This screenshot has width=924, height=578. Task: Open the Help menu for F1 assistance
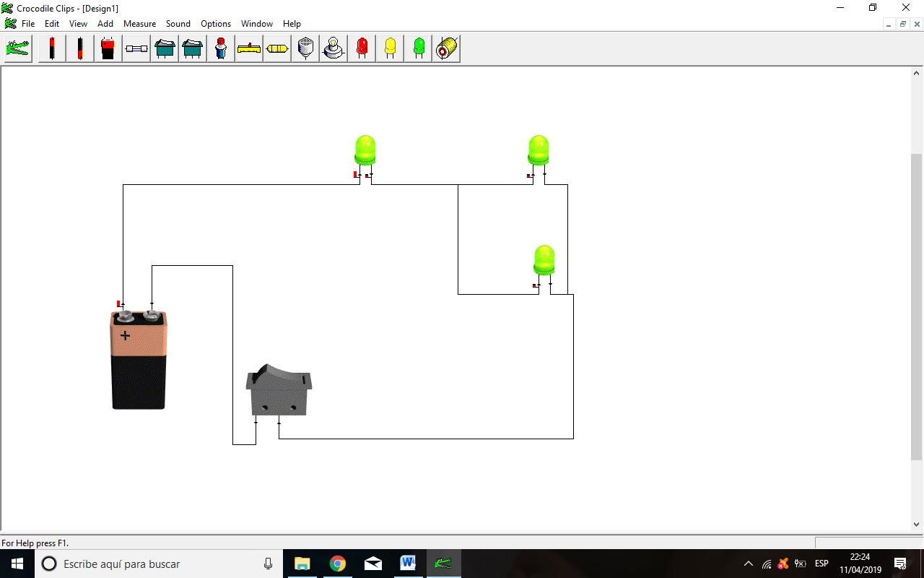[x=292, y=23]
